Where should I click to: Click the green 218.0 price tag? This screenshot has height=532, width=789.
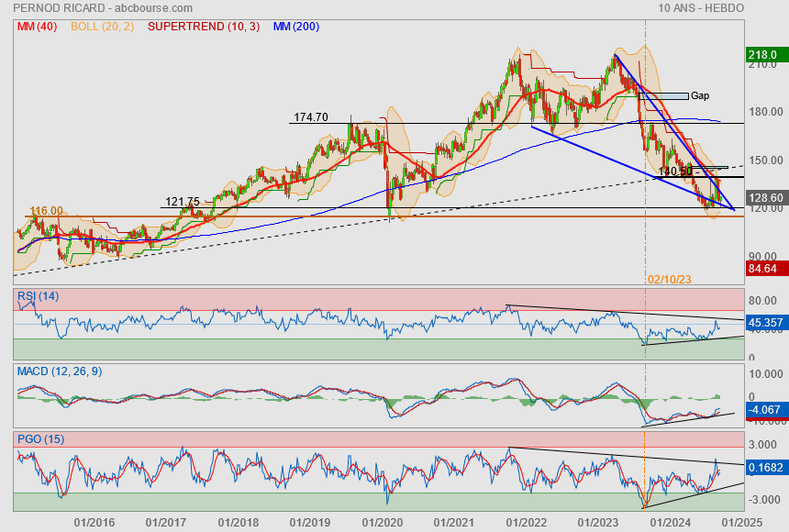[x=768, y=54]
